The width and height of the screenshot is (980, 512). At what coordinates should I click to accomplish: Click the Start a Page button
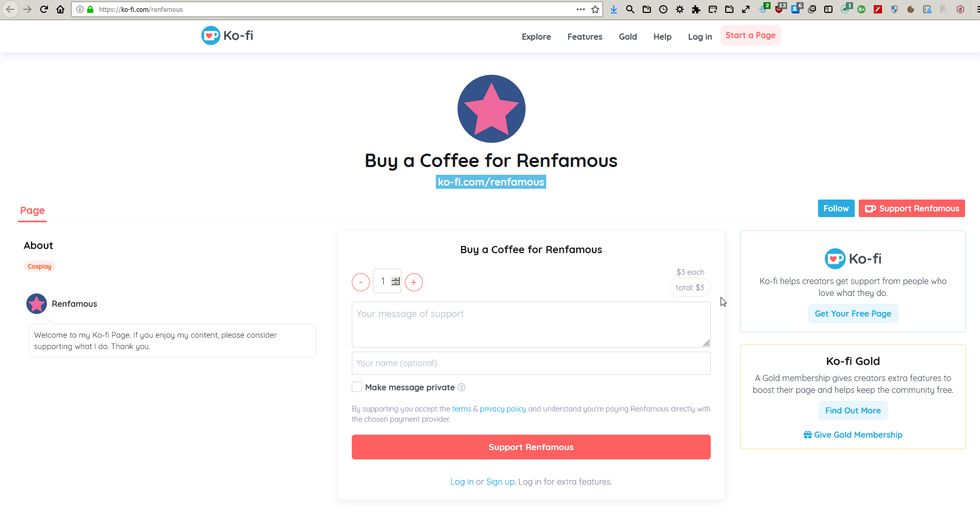tap(750, 35)
